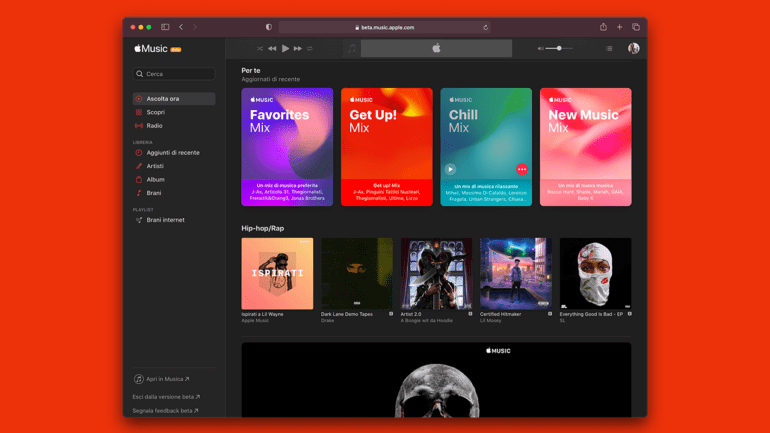Toggle repeat mode in the player controls

click(x=310, y=48)
